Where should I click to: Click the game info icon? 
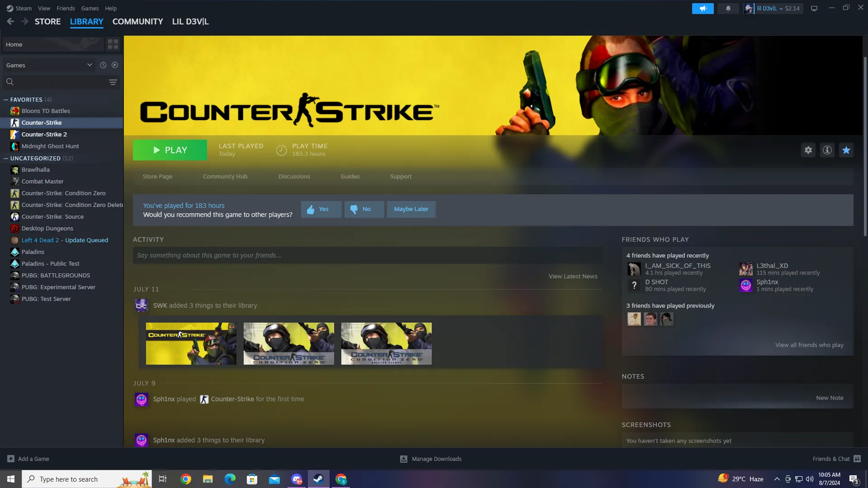(827, 150)
